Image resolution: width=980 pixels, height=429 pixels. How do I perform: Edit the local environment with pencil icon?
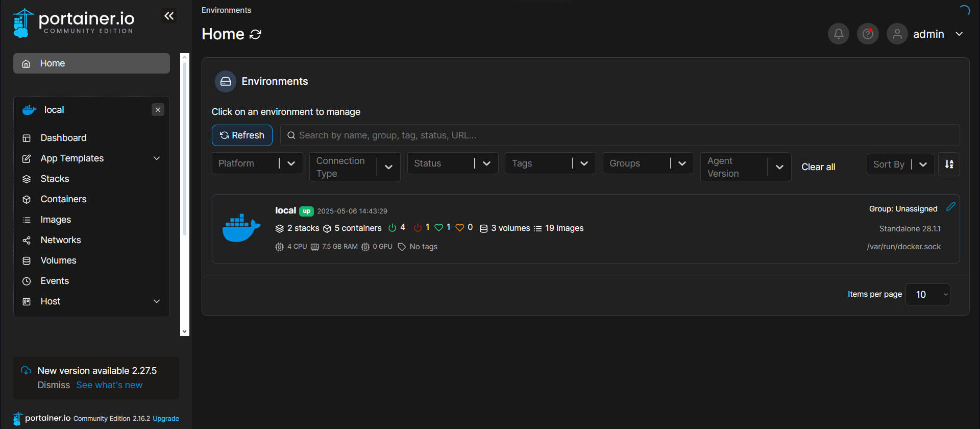pos(950,206)
